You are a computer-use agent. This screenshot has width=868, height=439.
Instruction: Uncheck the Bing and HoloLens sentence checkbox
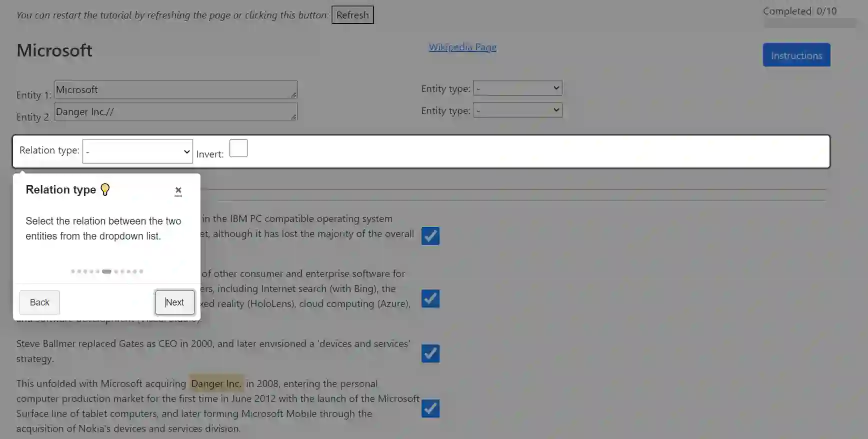click(430, 298)
